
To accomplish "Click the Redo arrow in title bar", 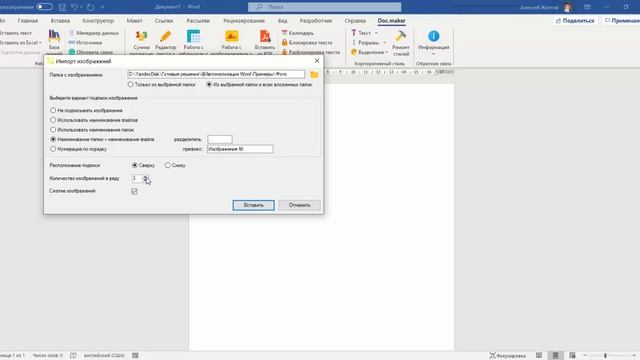I will [x=90, y=7].
